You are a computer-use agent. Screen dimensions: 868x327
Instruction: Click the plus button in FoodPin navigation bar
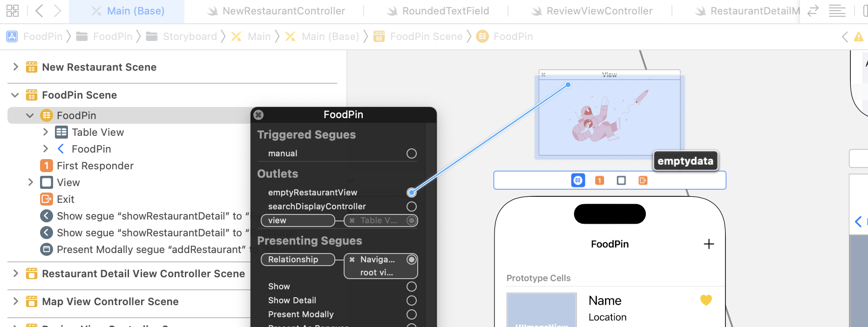pyautogui.click(x=708, y=244)
